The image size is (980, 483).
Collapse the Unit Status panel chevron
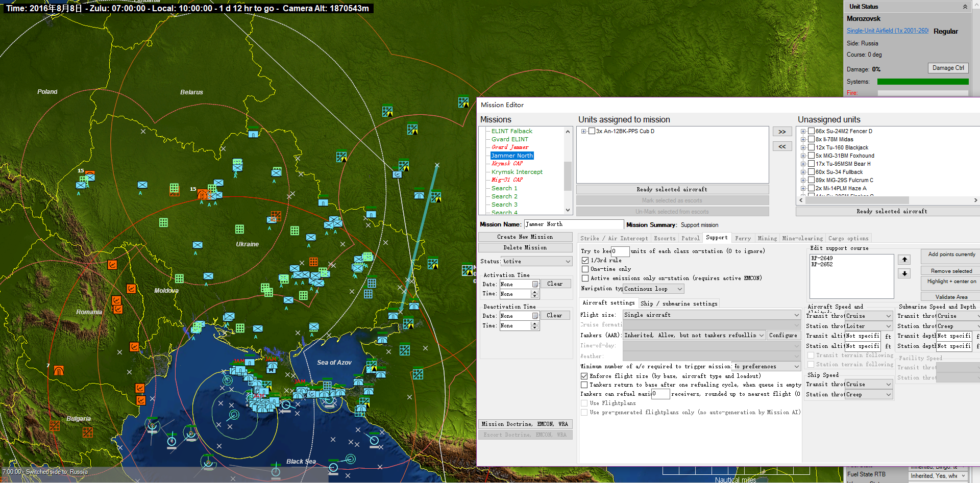(x=965, y=7)
